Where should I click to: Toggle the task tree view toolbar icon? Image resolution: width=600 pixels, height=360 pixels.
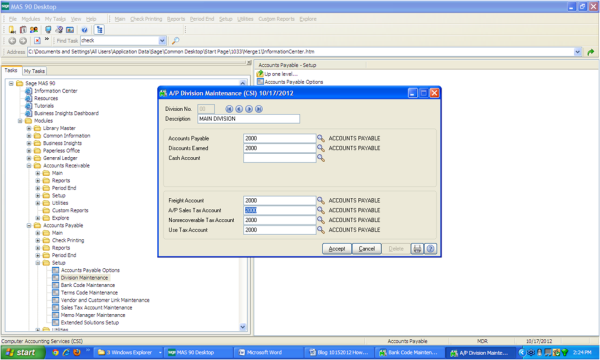99,30
